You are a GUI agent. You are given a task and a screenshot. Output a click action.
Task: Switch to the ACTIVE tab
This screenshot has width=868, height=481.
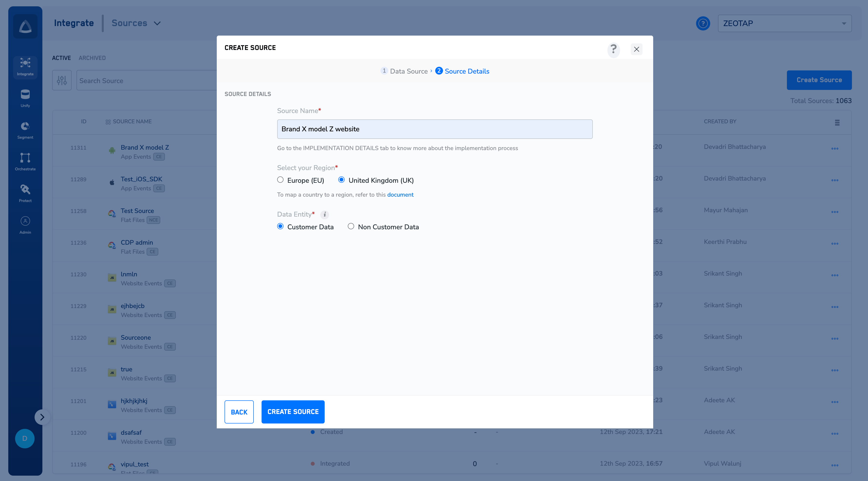pos(61,58)
